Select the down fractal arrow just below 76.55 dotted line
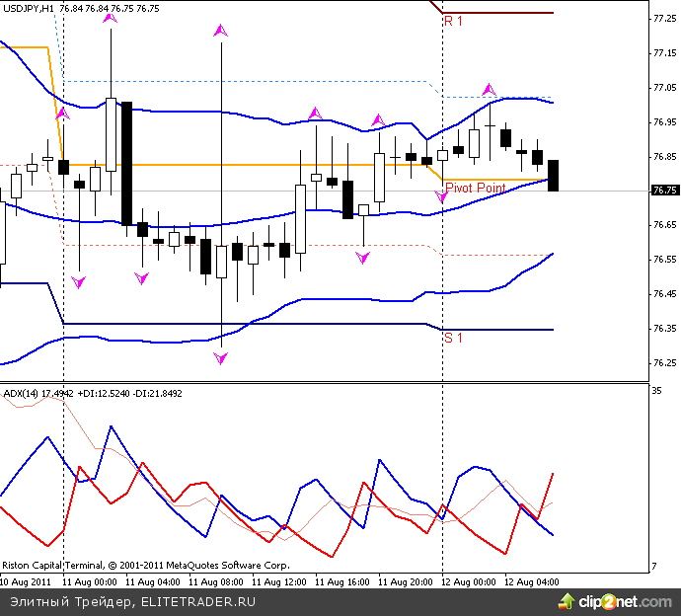 [x=362, y=258]
